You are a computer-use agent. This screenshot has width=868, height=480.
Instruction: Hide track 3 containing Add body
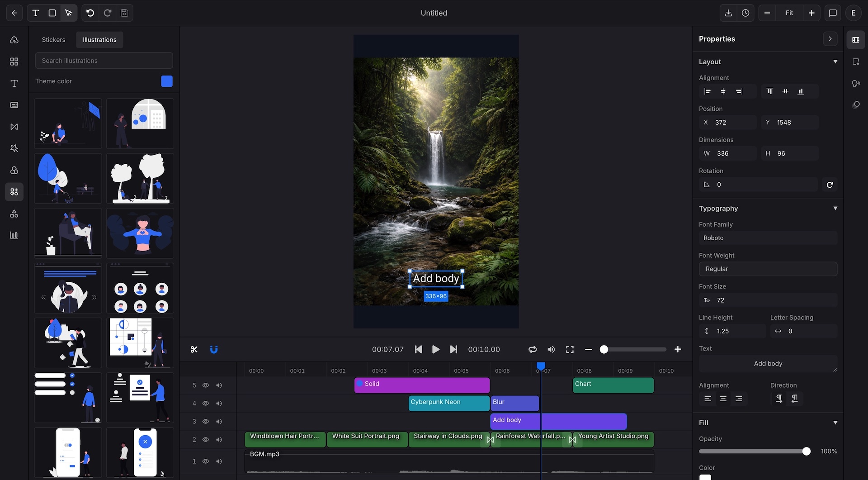tap(206, 421)
